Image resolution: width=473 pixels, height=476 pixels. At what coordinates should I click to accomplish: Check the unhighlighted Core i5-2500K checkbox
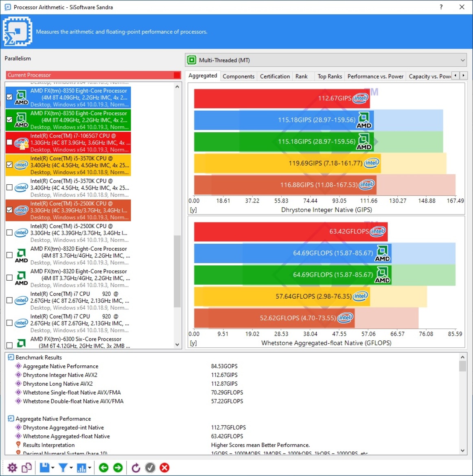point(9,233)
